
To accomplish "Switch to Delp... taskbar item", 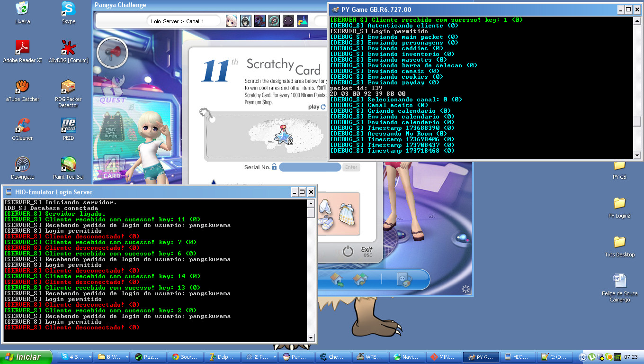I will [x=223, y=357].
